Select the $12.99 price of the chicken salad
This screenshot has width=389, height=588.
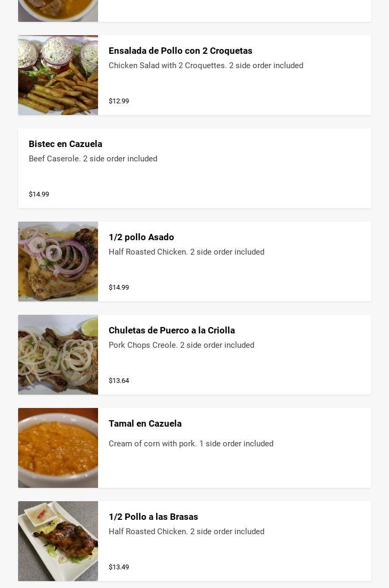(119, 101)
